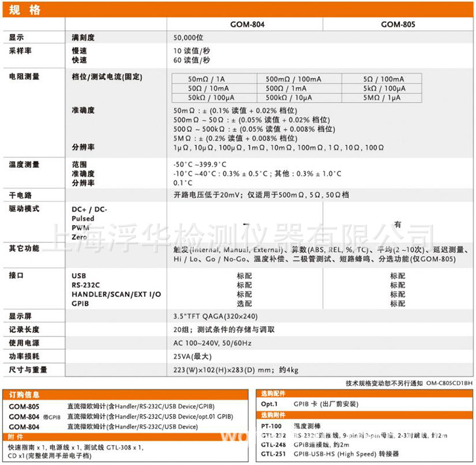Select the 60 读值/秒 value
This screenshot has height=465, width=476.
(192, 60)
